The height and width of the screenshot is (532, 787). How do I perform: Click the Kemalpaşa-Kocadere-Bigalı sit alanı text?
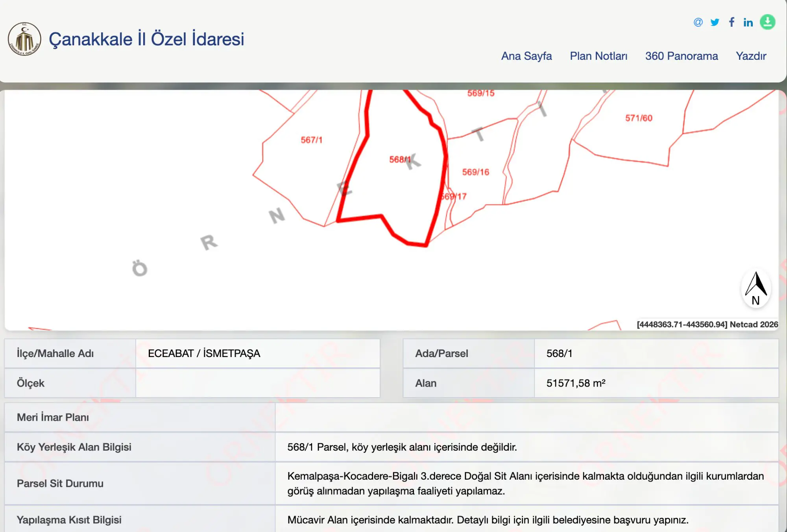[526, 484]
